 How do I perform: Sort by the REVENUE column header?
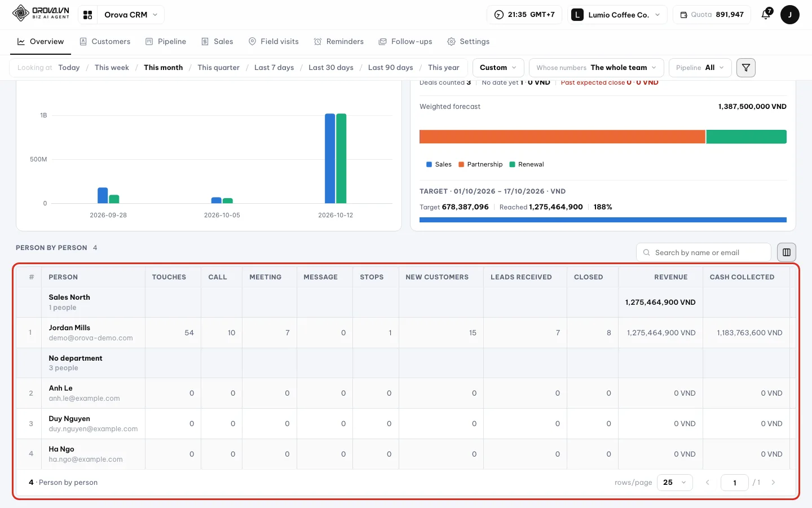pyautogui.click(x=670, y=277)
